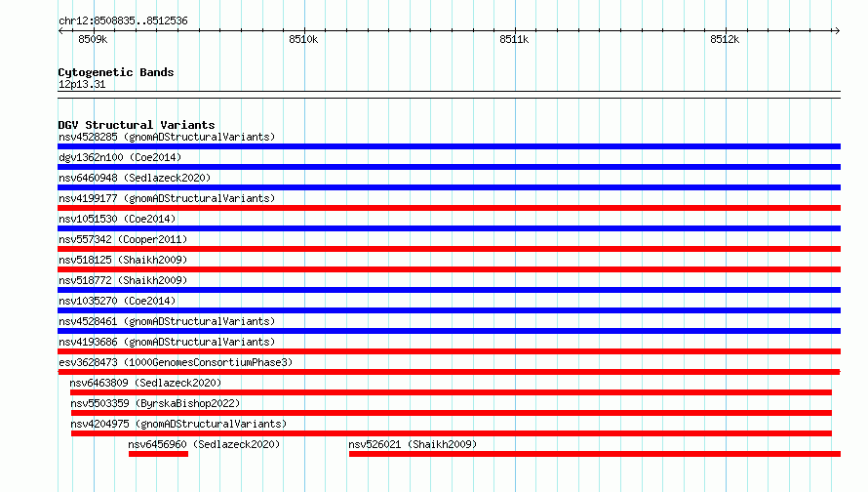Click the nsv4528285 gnomAD variant label

pos(167,137)
